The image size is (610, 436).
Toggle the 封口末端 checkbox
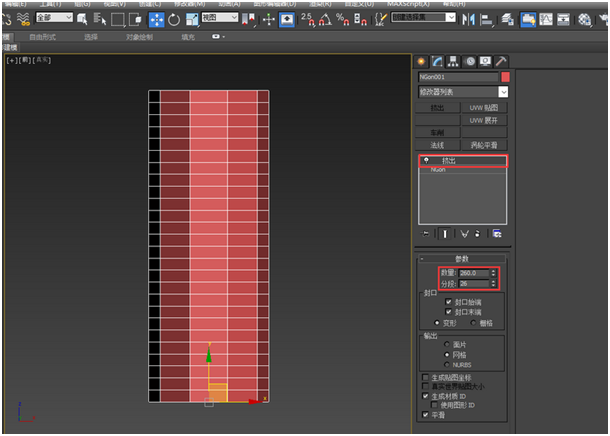449,312
